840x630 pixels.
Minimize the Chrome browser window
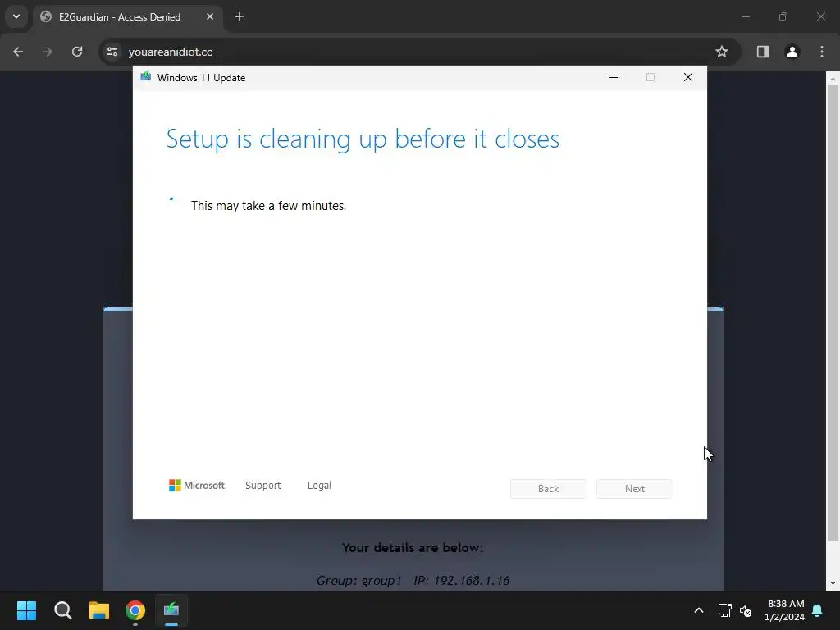[x=745, y=16]
